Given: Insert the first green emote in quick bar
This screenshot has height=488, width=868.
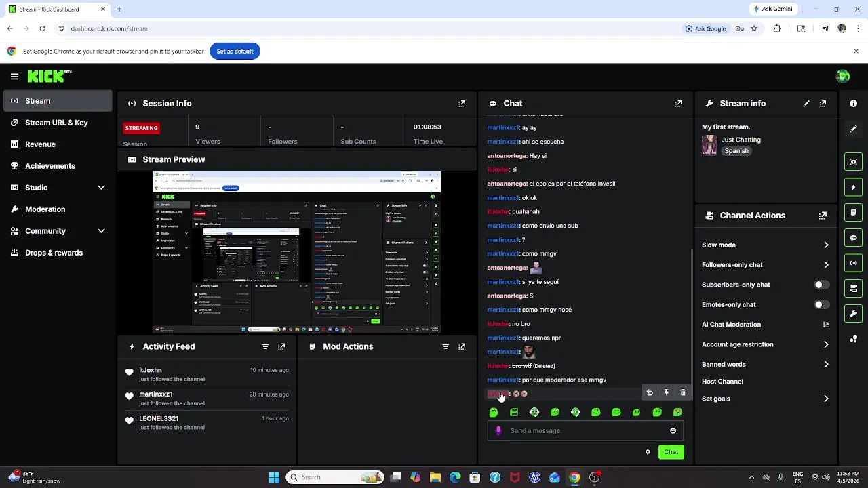Looking at the screenshot, I should click(494, 412).
